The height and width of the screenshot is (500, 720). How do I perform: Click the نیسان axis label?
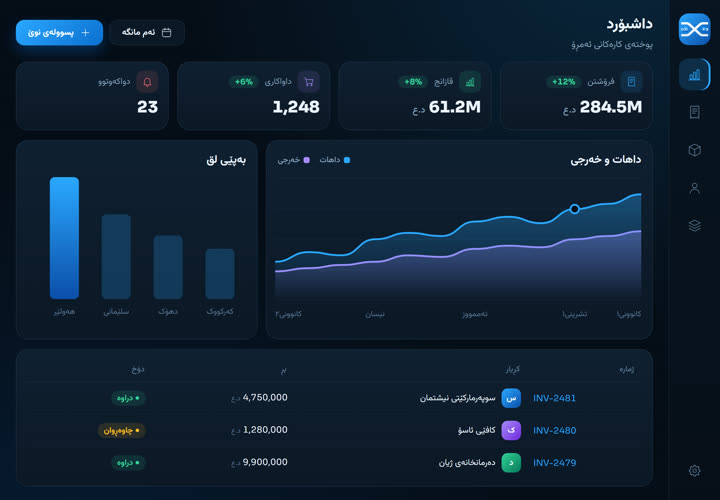pyautogui.click(x=375, y=315)
